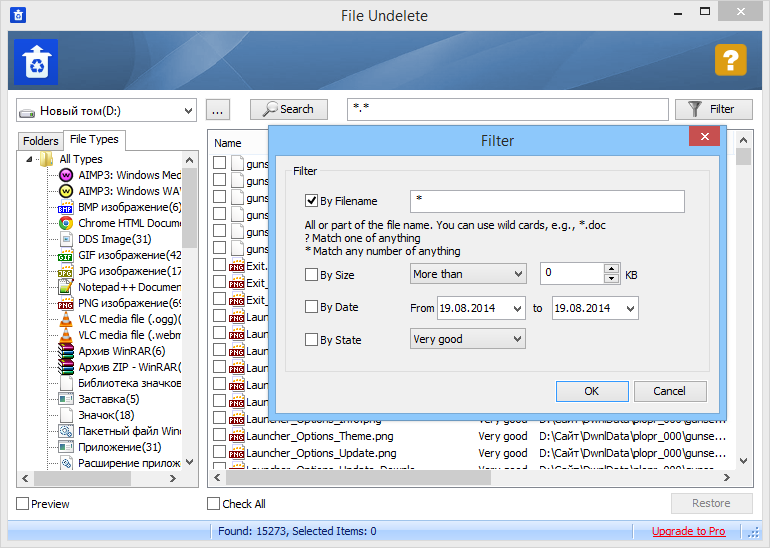
Task: Click the BMP изображение file type icon
Action: [x=66, y=207]
